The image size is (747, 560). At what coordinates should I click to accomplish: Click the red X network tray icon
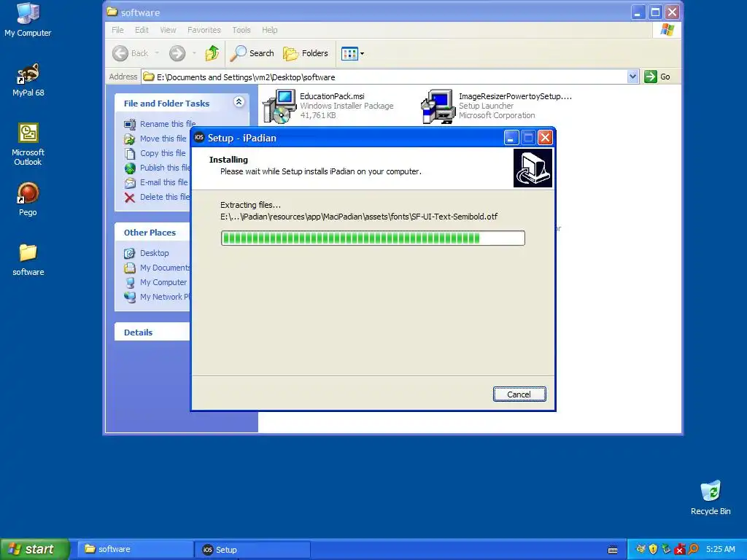(679, 549)
